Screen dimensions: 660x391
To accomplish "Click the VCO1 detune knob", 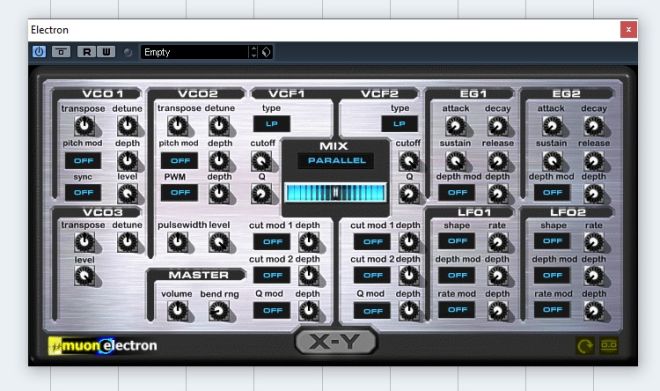I will click(127, 125).
